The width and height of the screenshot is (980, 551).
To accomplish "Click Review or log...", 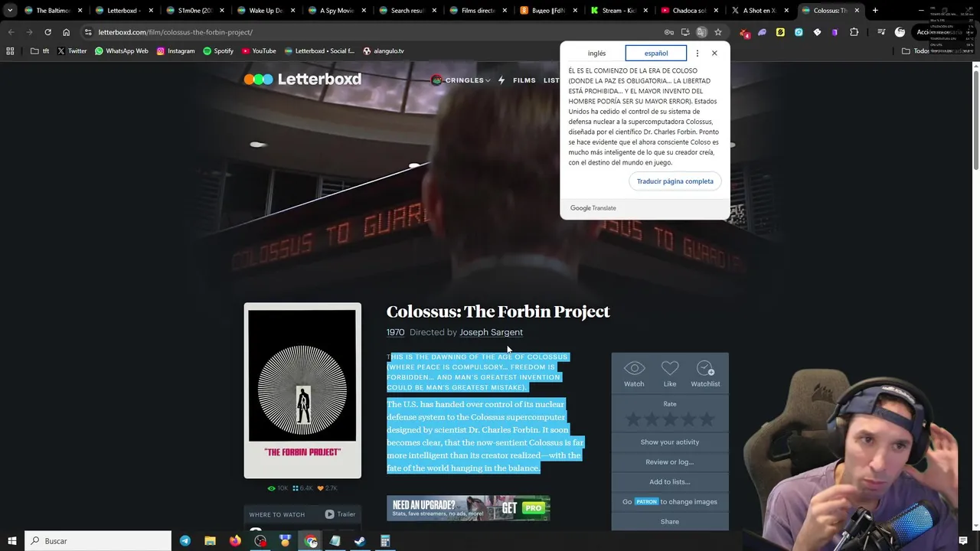I will tap(670, 461).
